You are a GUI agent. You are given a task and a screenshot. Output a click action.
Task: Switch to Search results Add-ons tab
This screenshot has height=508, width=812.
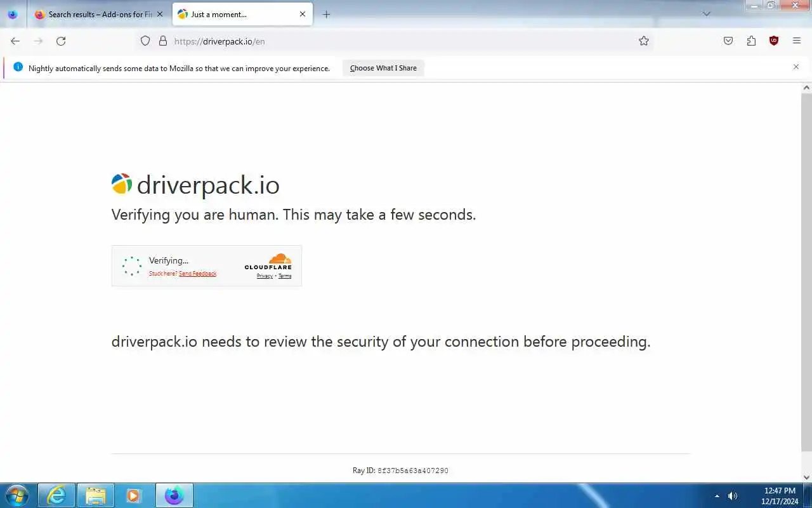coord(98,14)
